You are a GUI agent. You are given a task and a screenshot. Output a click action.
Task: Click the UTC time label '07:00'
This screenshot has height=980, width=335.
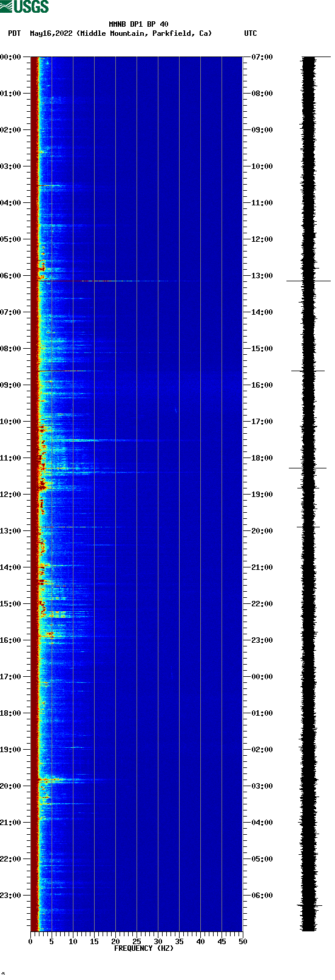(262, 57)
